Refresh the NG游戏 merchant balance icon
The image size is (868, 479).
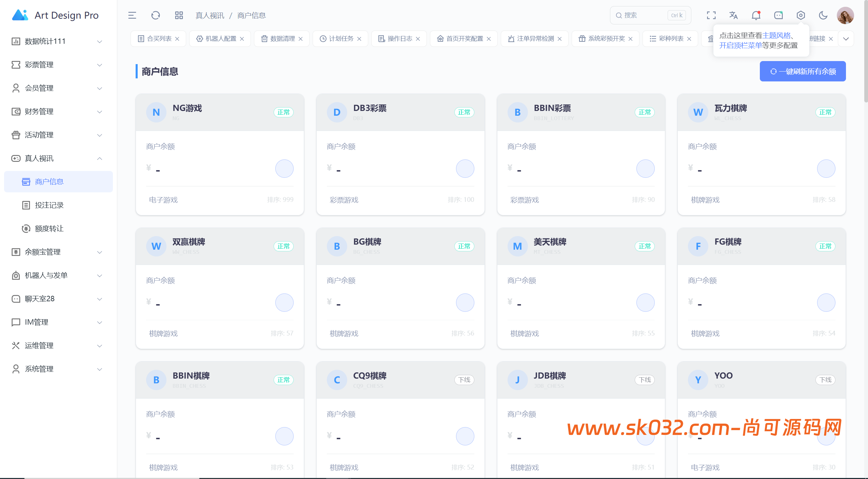pos(284,168)
